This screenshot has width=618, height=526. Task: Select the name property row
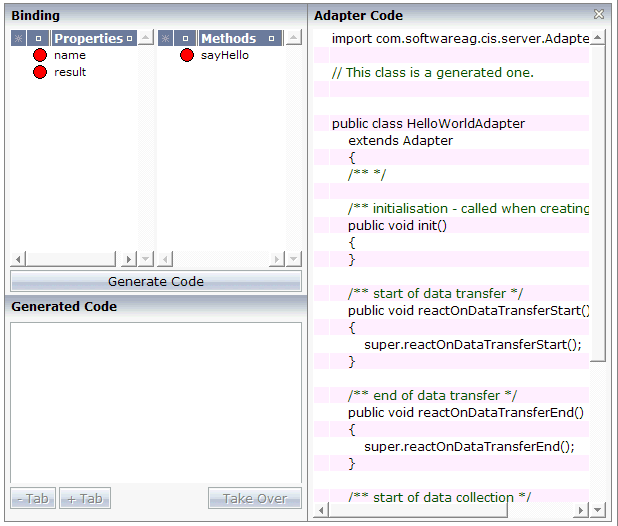[x=74, y=55]
